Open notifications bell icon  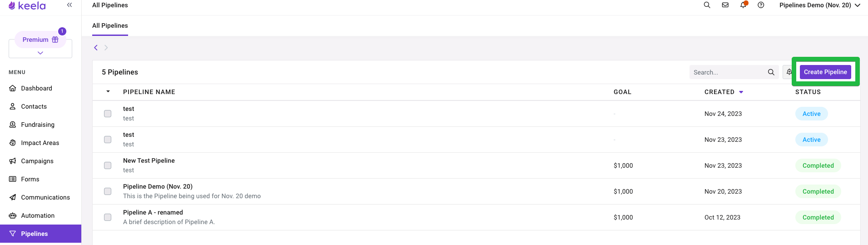[743, 5]
